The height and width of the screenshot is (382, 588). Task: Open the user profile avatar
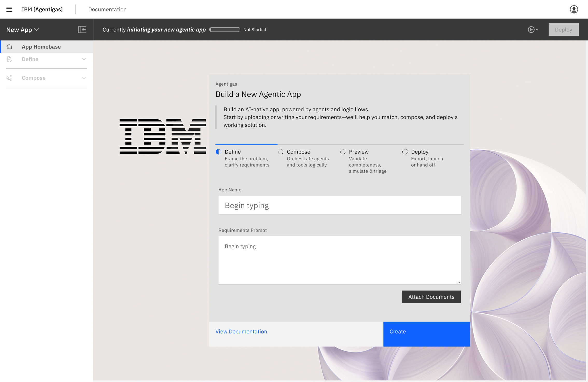click(x=574, y=9)
